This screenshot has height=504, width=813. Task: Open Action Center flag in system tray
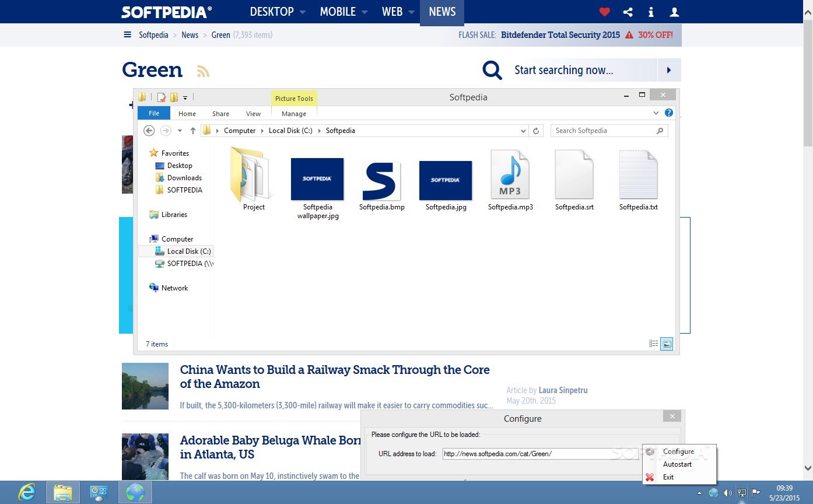755,493
